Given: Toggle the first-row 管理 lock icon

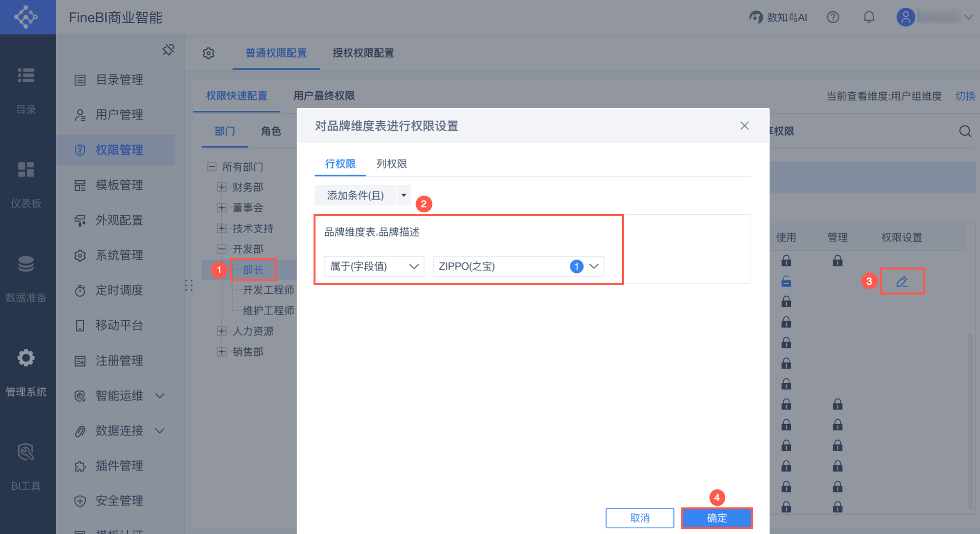Looking at the screenshot, I should [838, 260].
